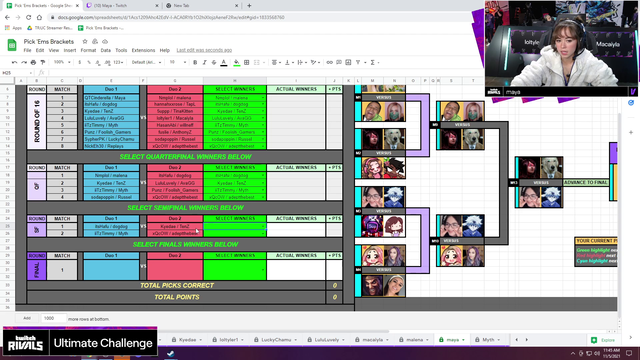The width and height of the screenshot is (640, 360).
Task: Format as percent icon
Action: point(89,62)
